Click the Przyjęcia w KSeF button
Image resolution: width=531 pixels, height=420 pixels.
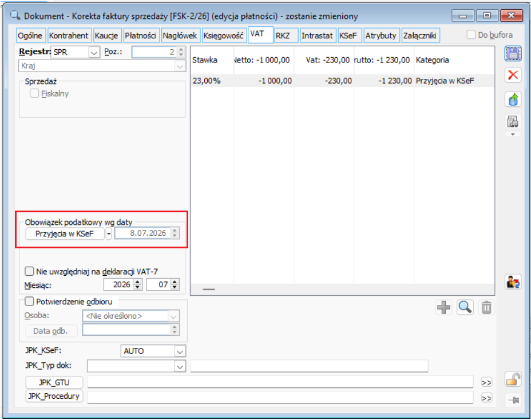[x=65, y=233]
